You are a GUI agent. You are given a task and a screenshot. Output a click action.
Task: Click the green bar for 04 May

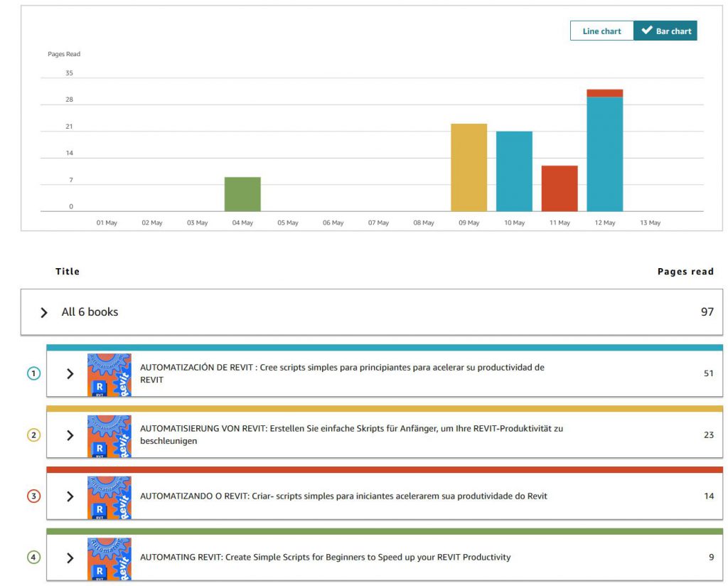242,194
